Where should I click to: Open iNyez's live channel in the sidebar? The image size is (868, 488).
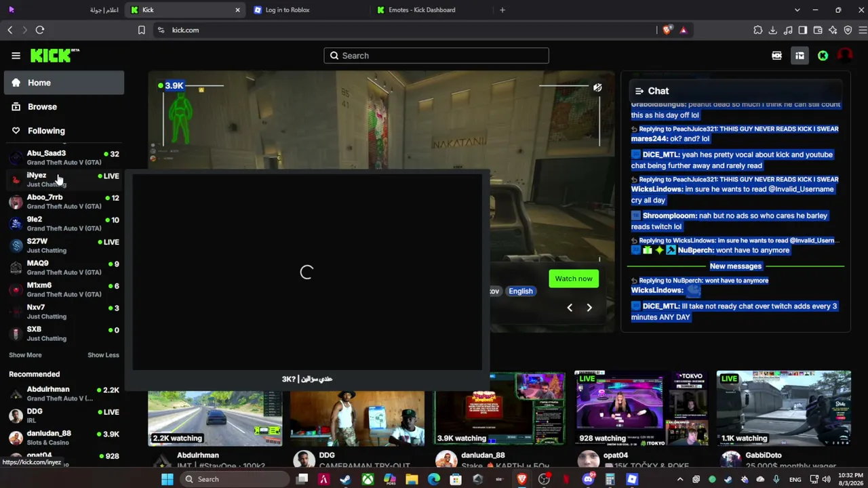coord(64,180)
